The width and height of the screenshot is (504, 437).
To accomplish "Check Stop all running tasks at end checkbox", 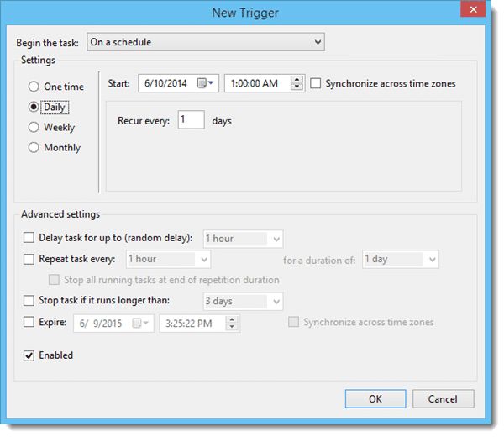I will pos(54,280).
